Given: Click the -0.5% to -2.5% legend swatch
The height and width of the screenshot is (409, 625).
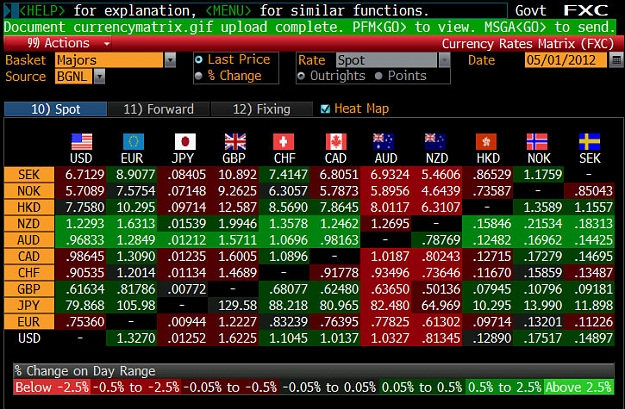Looking at the screenshot, I should click(x=136, y=387).
